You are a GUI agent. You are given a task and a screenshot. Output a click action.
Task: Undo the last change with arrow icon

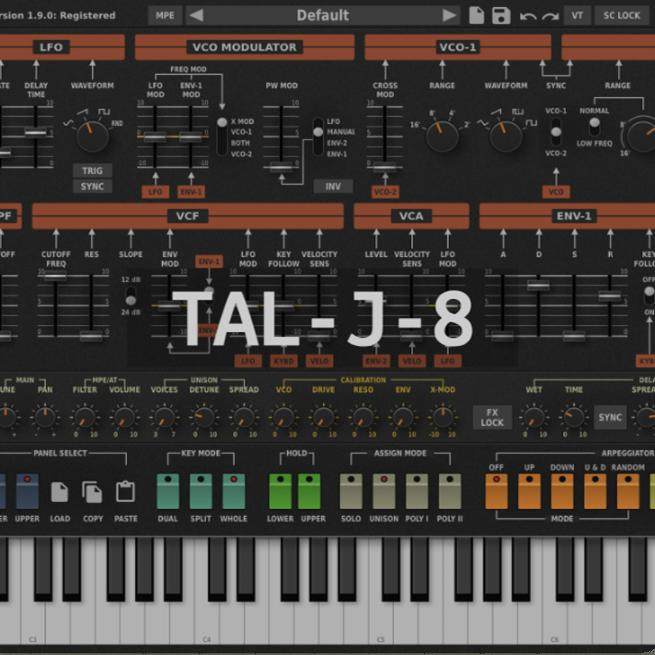point(528,16)
